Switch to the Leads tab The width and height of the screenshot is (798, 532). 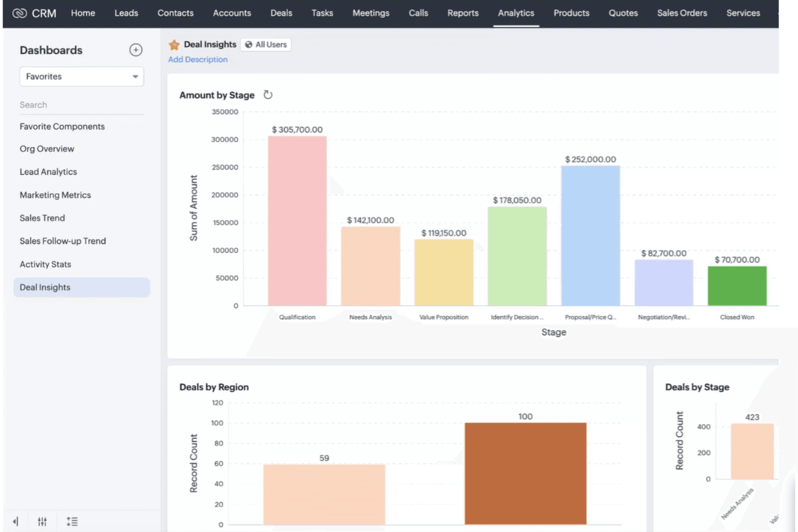tap(126, 13)
